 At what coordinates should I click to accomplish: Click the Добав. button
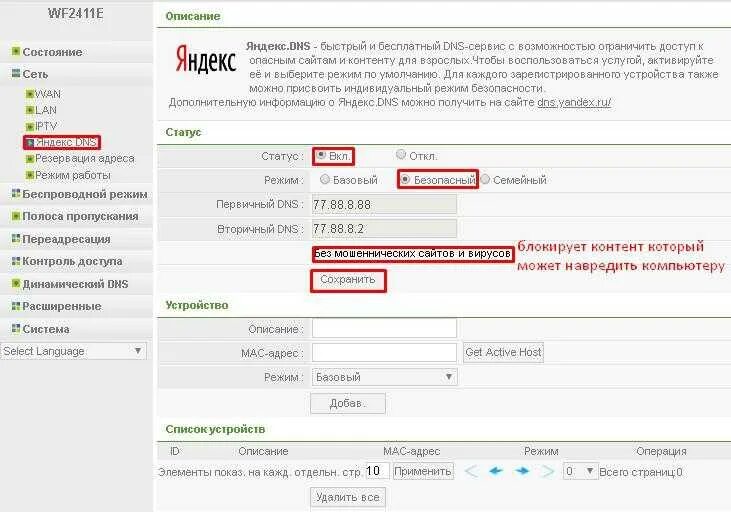pyautogui.click(x=348, y=403)
